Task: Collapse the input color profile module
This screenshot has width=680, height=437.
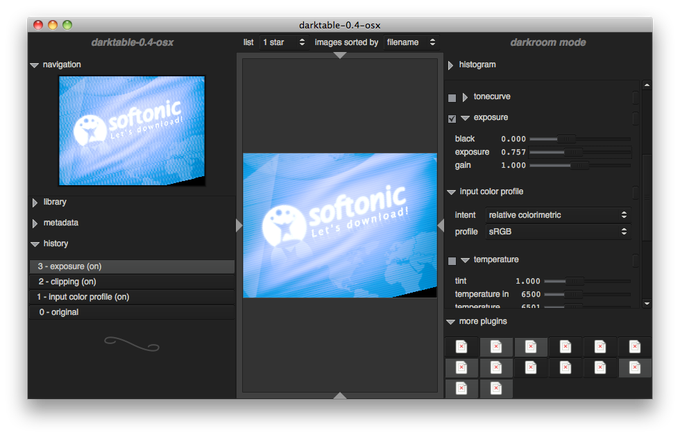Action: [451, 192]
